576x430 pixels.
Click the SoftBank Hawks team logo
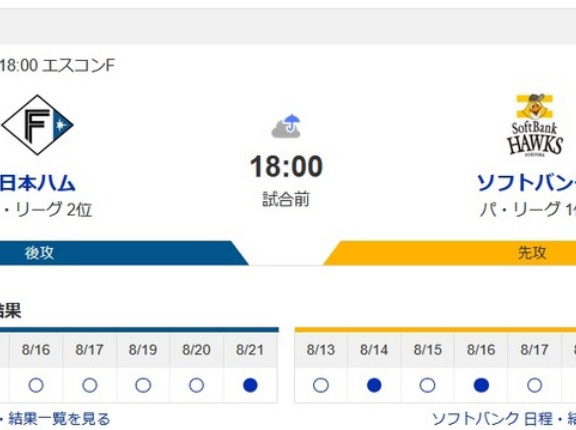pyautogui.click(x=535, y=125)
